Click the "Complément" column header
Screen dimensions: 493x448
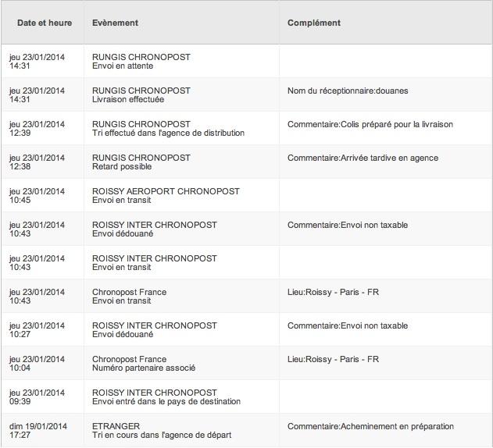(x=314, y=23)
